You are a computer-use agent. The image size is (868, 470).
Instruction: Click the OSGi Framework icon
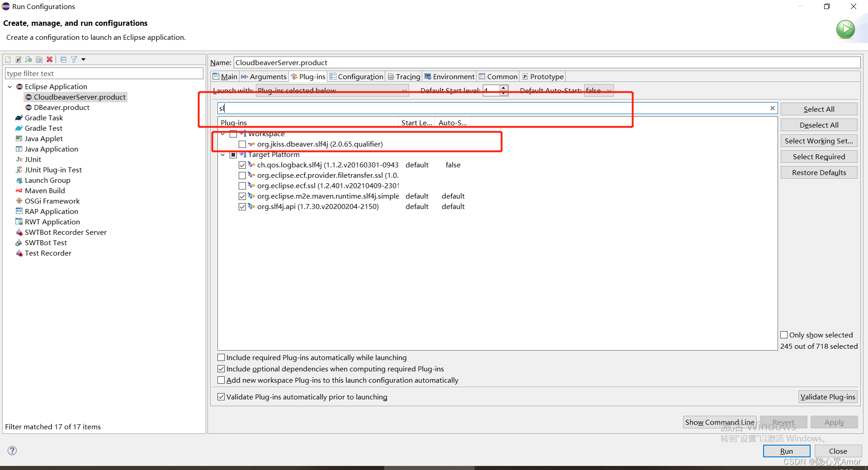[19, 201]
